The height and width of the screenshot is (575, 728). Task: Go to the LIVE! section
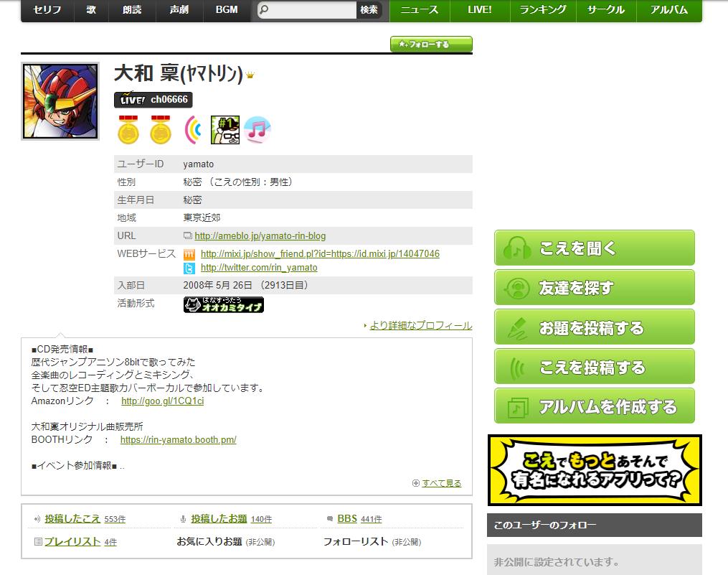480,10
